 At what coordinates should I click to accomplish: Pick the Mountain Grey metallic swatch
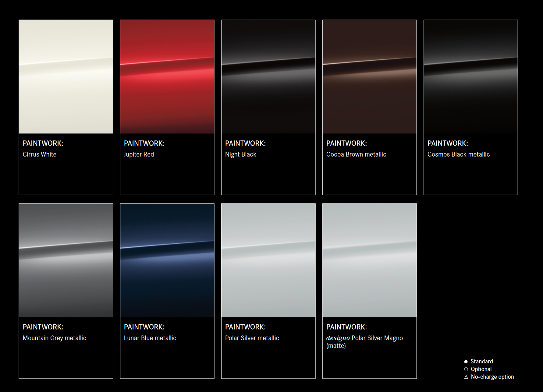coord(66,260)
